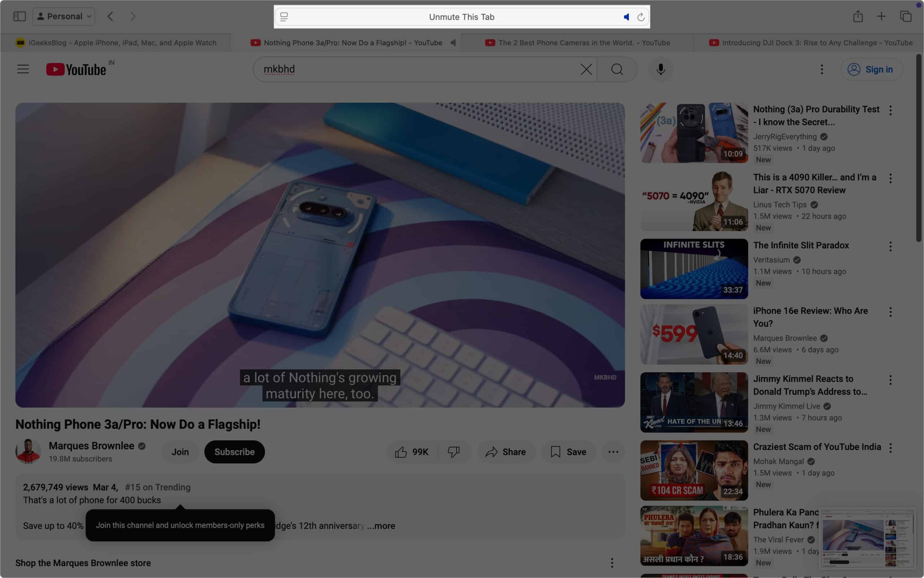924x578 pixels.
Task: Add a new tab with plus icon
Action: pos(881,16)
